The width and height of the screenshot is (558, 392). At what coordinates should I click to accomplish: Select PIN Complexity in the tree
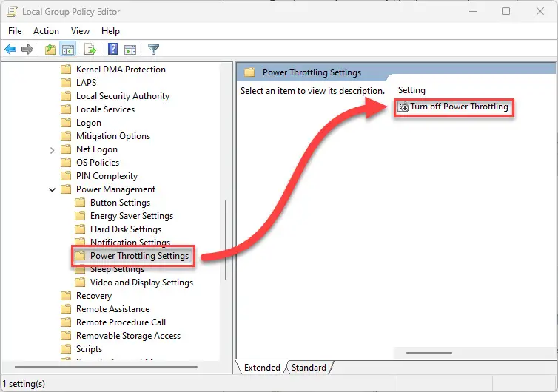point(107,176)
